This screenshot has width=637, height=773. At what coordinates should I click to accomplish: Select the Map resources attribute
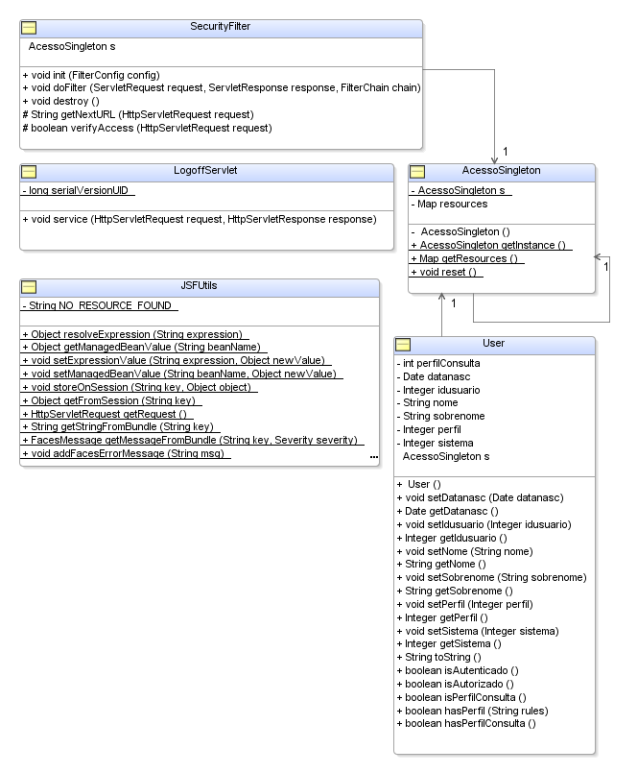coord(455,203)
